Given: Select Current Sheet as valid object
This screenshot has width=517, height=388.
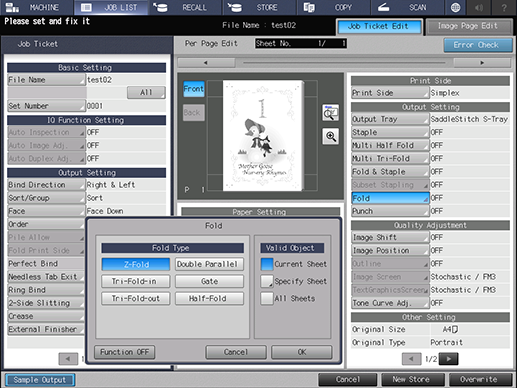Looking at the screenshot, I should click(x=267, y=264).
